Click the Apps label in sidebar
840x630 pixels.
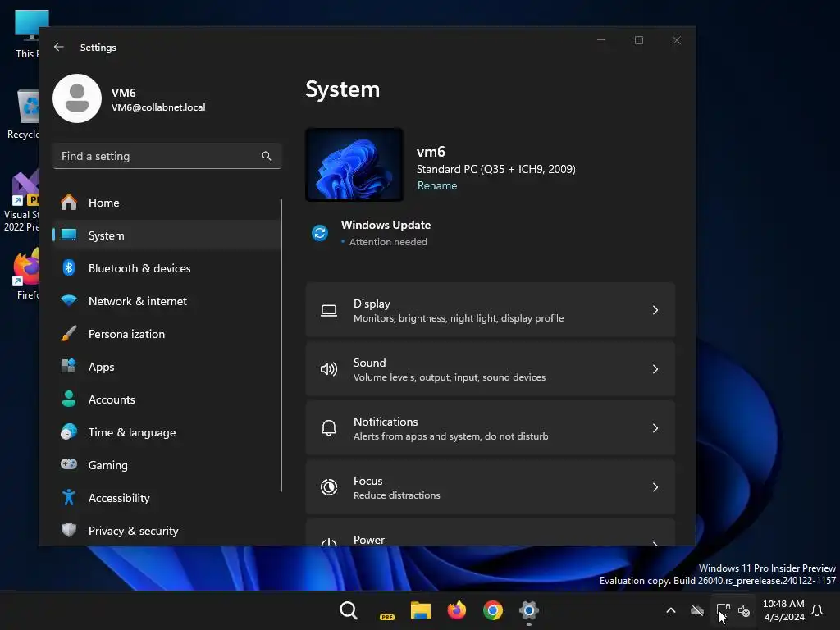point(101,367)
